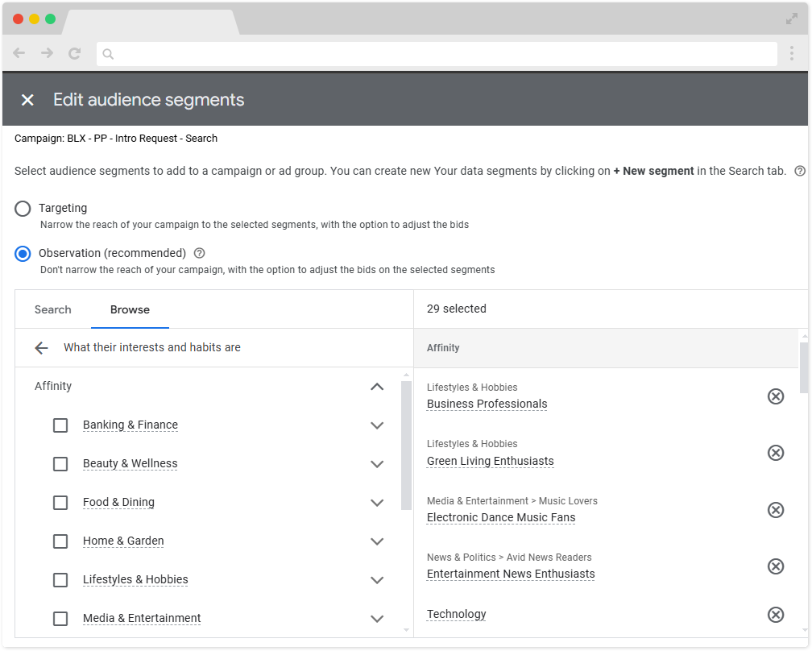Collapse the Affinity section

(x=377, y=387)
